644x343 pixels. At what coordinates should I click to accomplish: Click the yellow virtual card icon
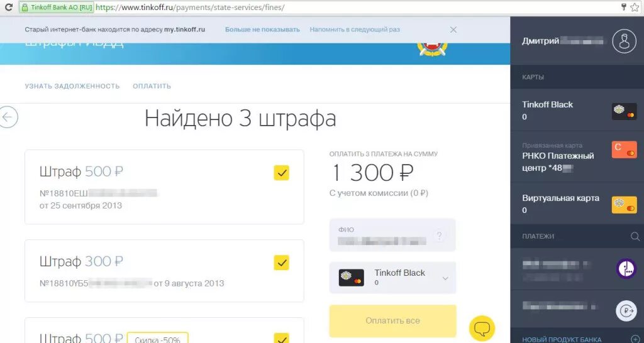pyautogui.click(x=625, y=205)
